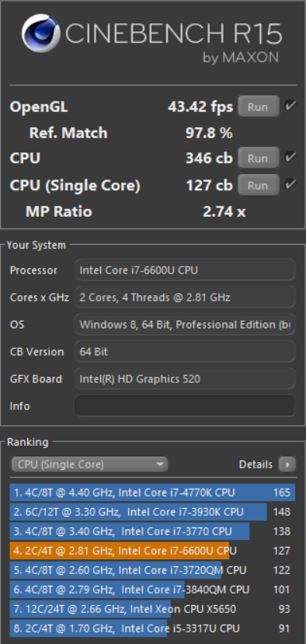The height and width of the screenshot is (644, 306).
Task: Click the GFX Board field
Action: [185, 378]
